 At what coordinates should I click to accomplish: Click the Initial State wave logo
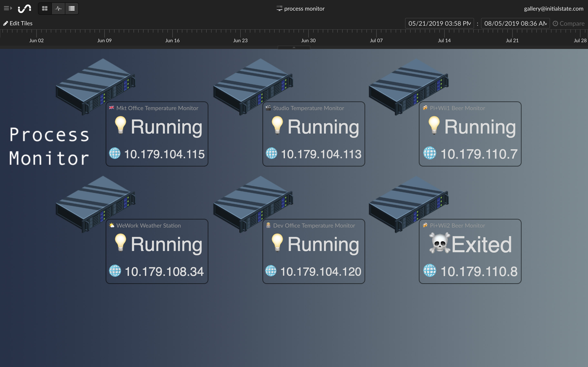coord(24,9)
